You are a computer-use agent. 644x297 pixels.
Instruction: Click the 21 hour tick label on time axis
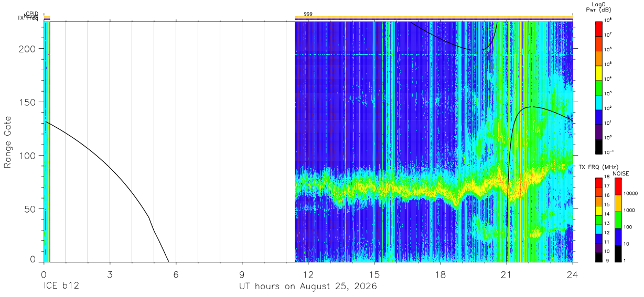coord(507,274)
